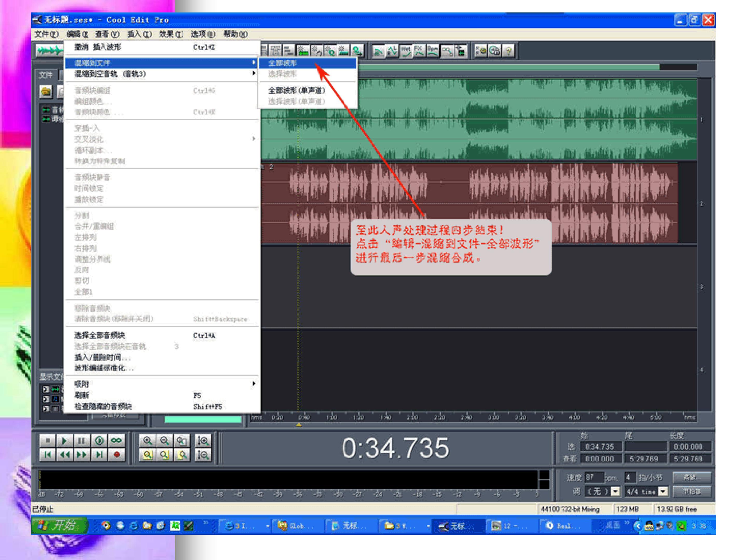The width and height of the screenshot is (747, 560).
Task: Open the 查看 menu
Action: [107, 34]
